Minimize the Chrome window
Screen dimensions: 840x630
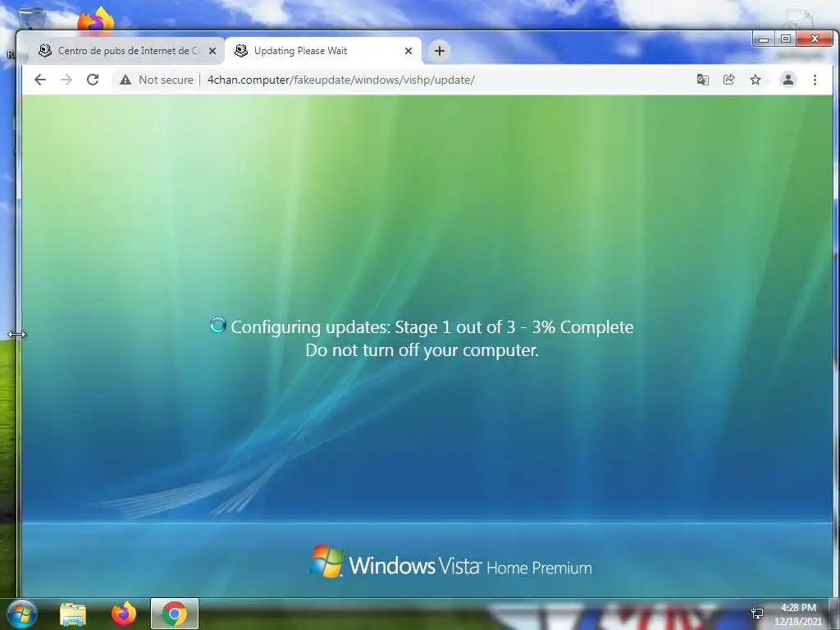tap(764, 39)
